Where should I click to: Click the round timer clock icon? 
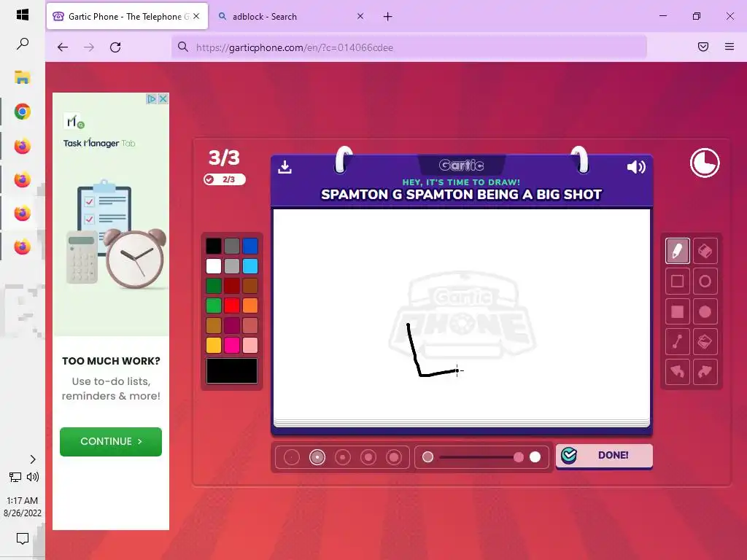(x=705, y=163)
